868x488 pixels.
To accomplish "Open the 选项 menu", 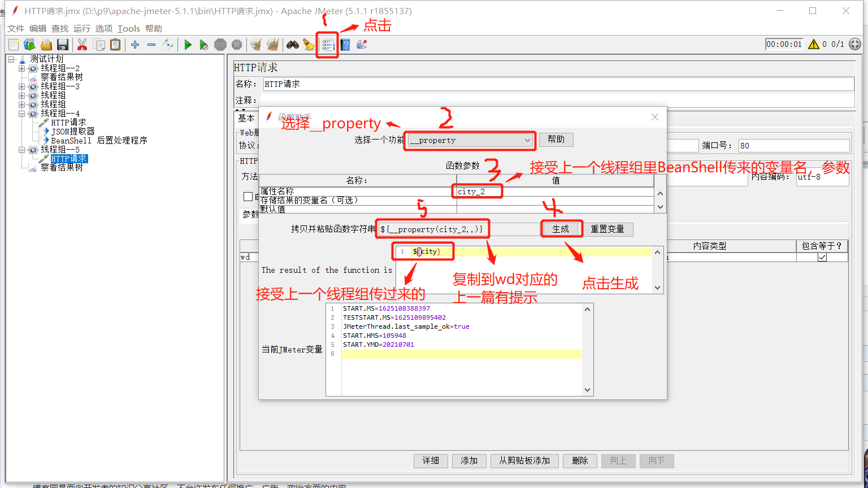I will 104,29.
